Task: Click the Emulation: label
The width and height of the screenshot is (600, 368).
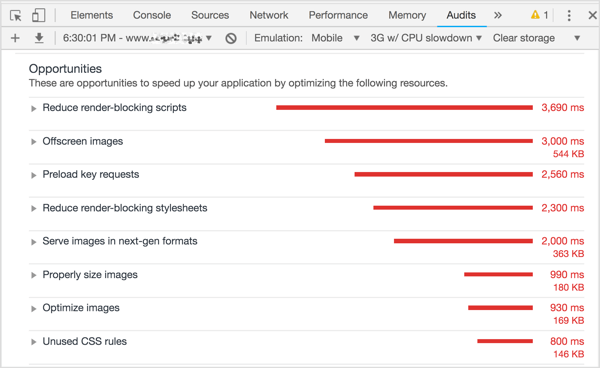Action: (278, 38)
